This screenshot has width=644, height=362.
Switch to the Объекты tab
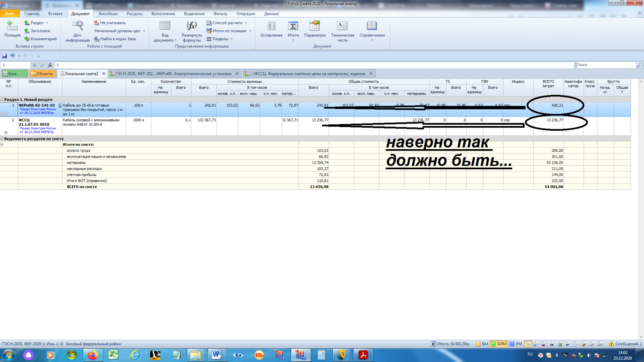point(43,74)
